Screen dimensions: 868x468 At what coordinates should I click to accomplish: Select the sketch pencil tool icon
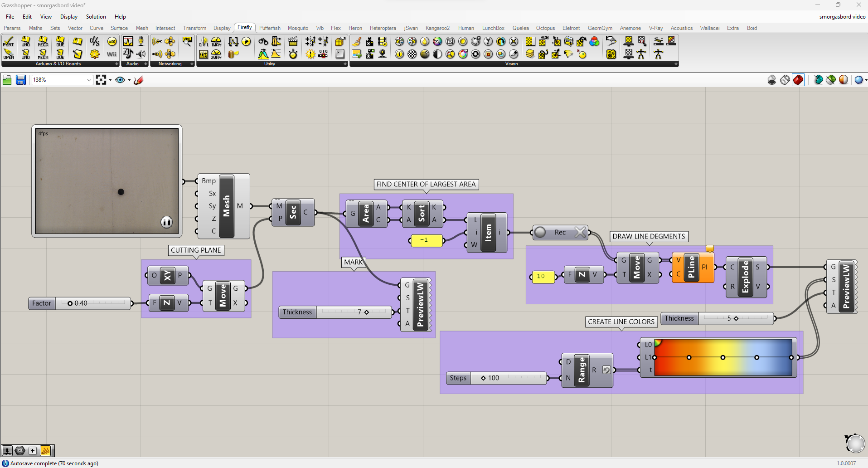coord(139,80)
